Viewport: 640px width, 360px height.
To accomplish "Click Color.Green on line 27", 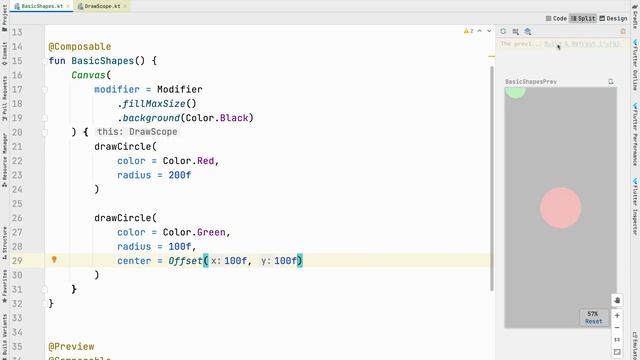I will [x=194, y=232].
